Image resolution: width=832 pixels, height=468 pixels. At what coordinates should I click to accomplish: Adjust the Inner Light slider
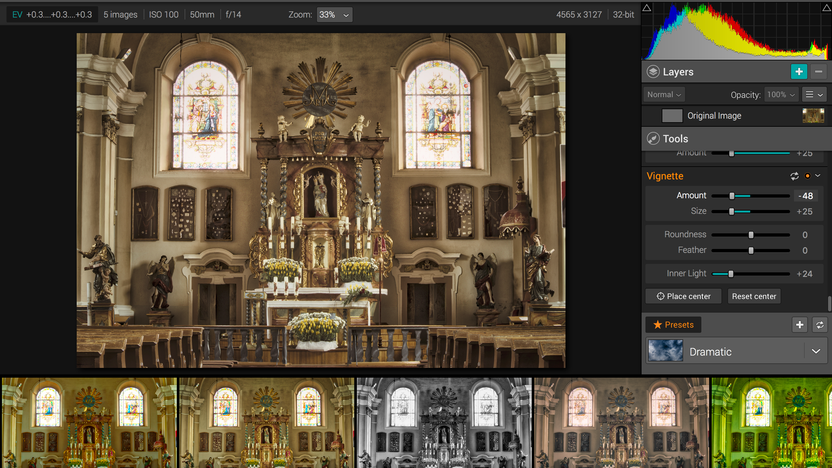click(x=750, y=274)
